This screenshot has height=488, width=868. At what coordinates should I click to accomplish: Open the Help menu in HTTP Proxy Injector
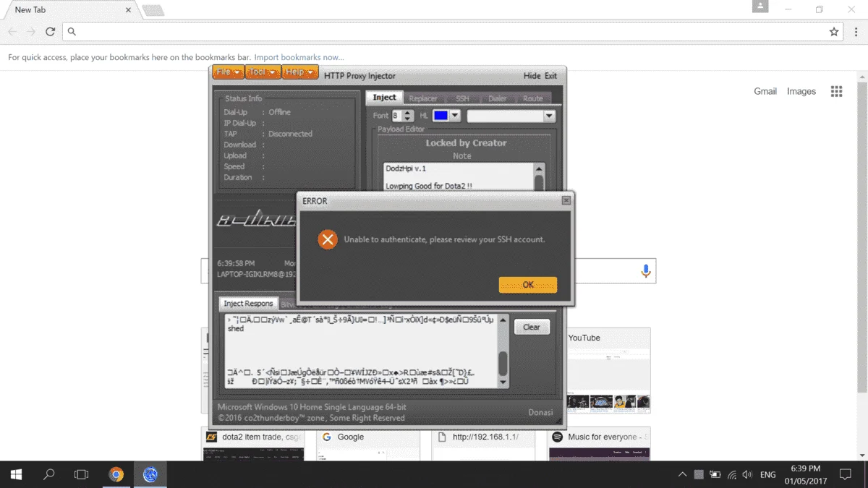pos(299,72)
